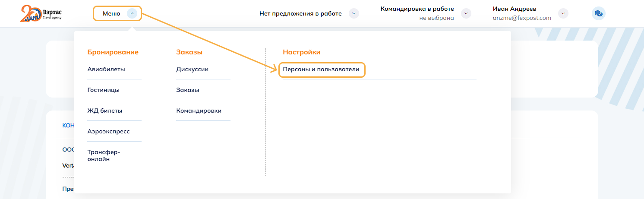This screenshot has height=199, width=644.
Task: Open Дискуссии under Заказы
Action: coord(192,69)
